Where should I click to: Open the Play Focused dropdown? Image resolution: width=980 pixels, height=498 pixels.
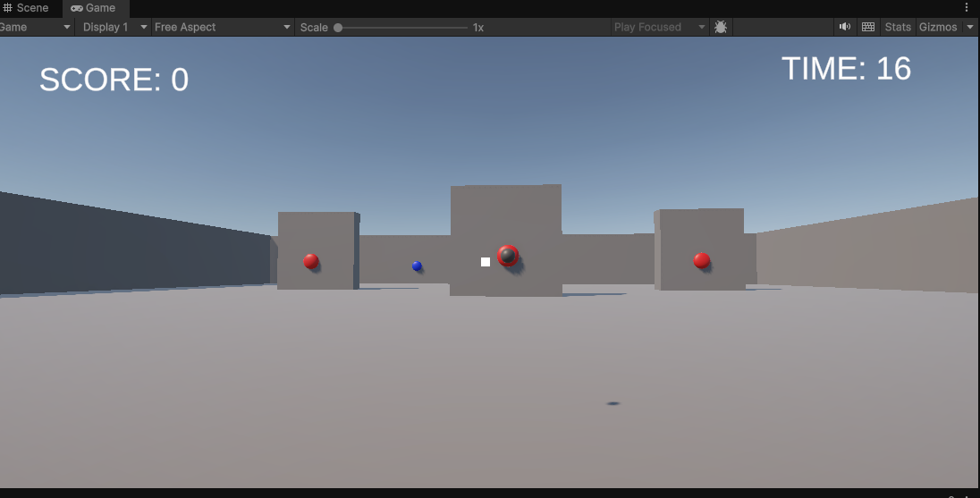click(x=659, y=27)
